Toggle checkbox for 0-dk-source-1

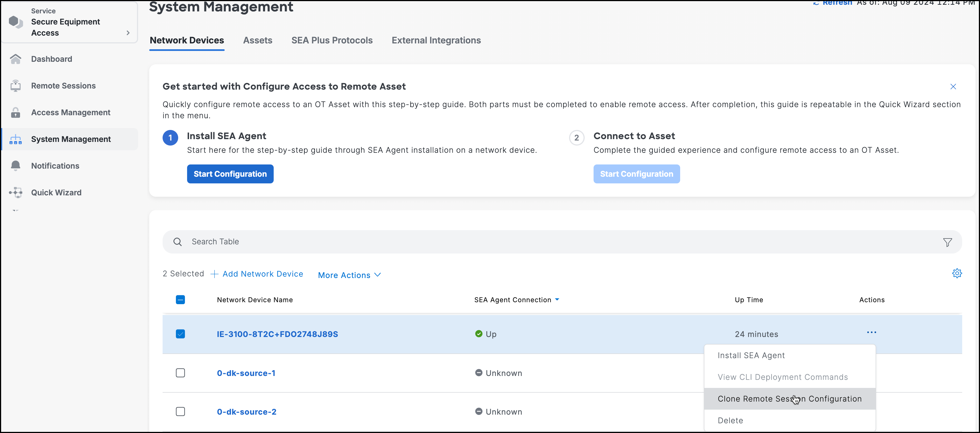(180, 373)
